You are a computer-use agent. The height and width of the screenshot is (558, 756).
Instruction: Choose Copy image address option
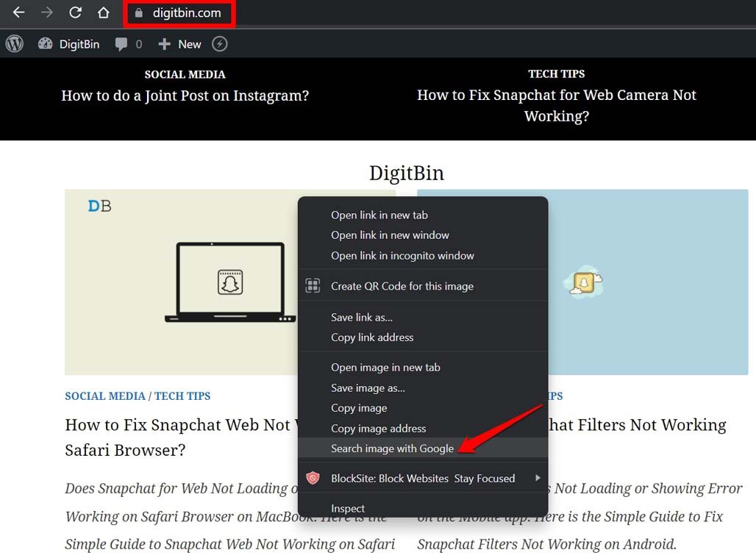pos(378,428)
